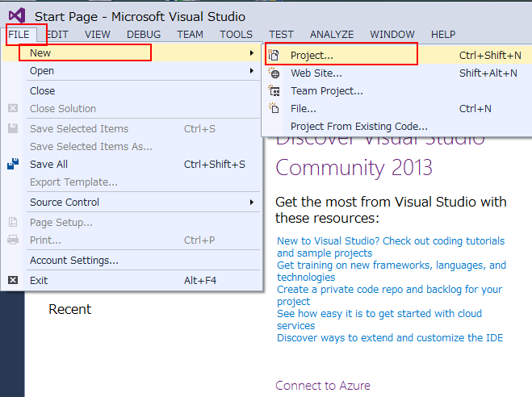The width and height of the screenshot is (532, 397).
Task: Expand the Source Control submenu arrow
Action: 252,202
